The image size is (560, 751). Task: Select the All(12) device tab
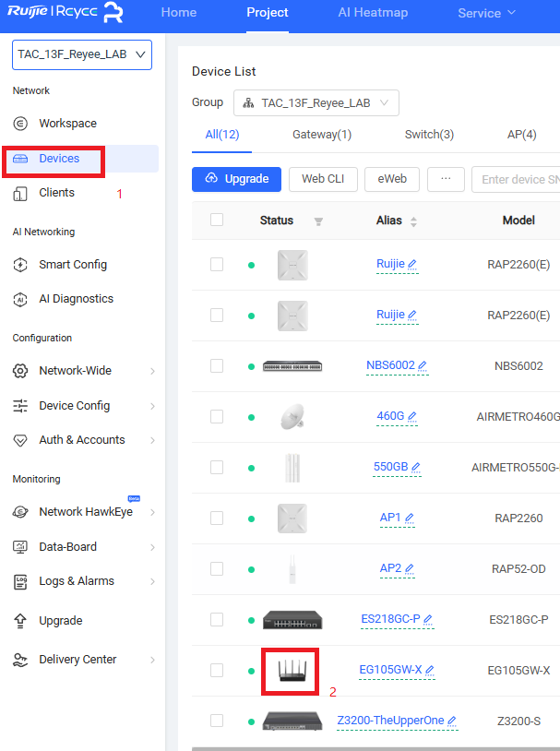tap(222, 135)
